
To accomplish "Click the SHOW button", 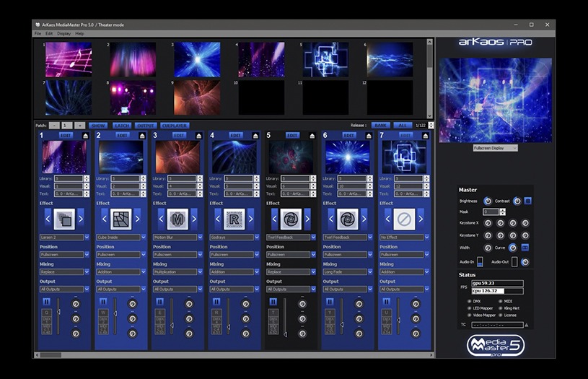I will pyautogui.click(x=98, y=126).
